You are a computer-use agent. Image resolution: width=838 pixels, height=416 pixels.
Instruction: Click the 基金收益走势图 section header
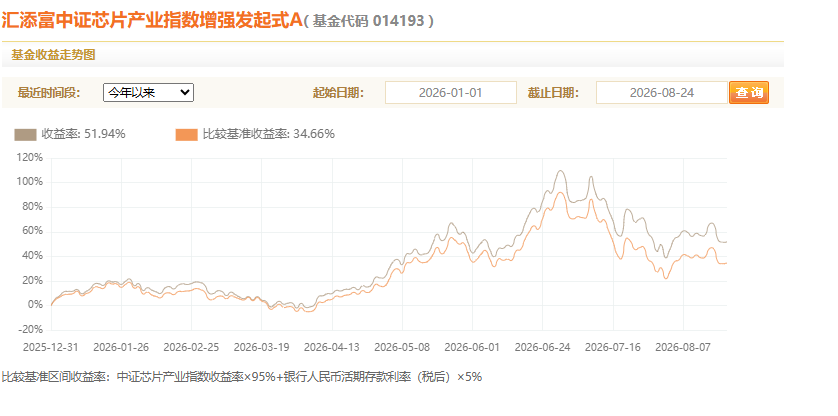(x=53, y=55)
